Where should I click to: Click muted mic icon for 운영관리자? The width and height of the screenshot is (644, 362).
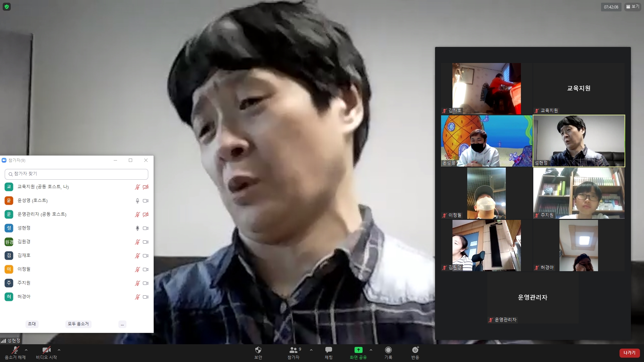tap(137, 215)
